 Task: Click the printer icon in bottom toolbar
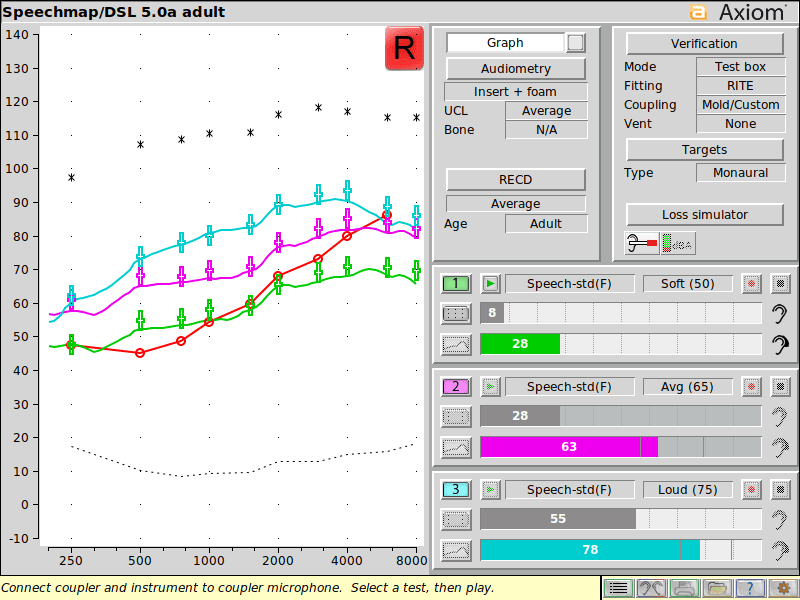(684, 588)
